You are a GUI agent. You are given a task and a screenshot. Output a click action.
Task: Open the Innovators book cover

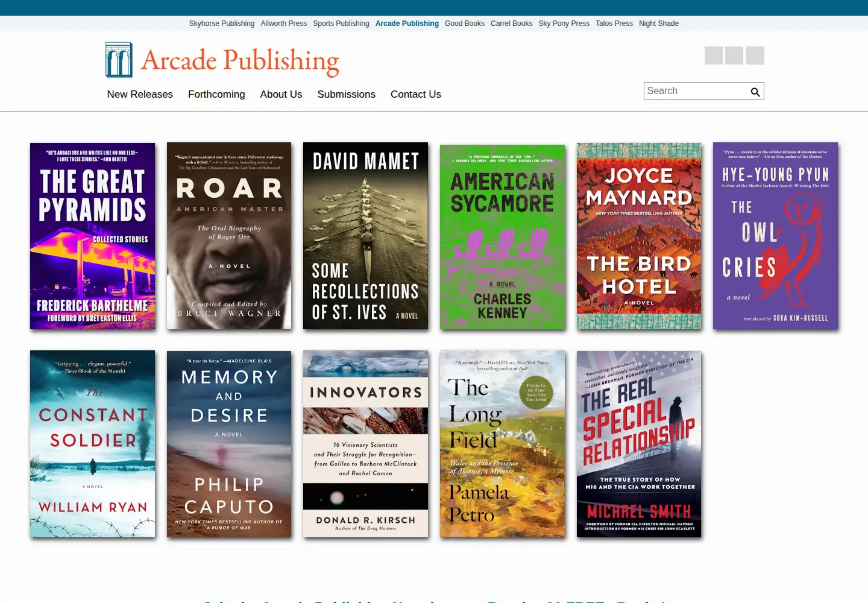(365, 444)
